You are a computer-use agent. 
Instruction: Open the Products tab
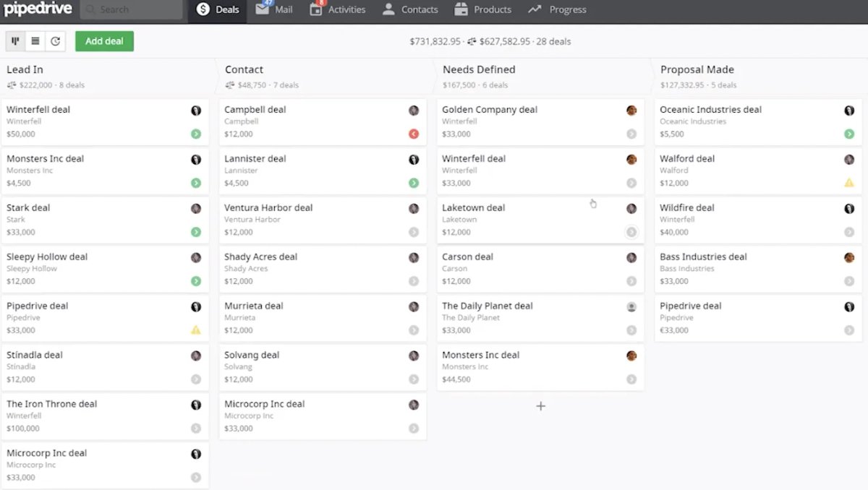(483, 9)
